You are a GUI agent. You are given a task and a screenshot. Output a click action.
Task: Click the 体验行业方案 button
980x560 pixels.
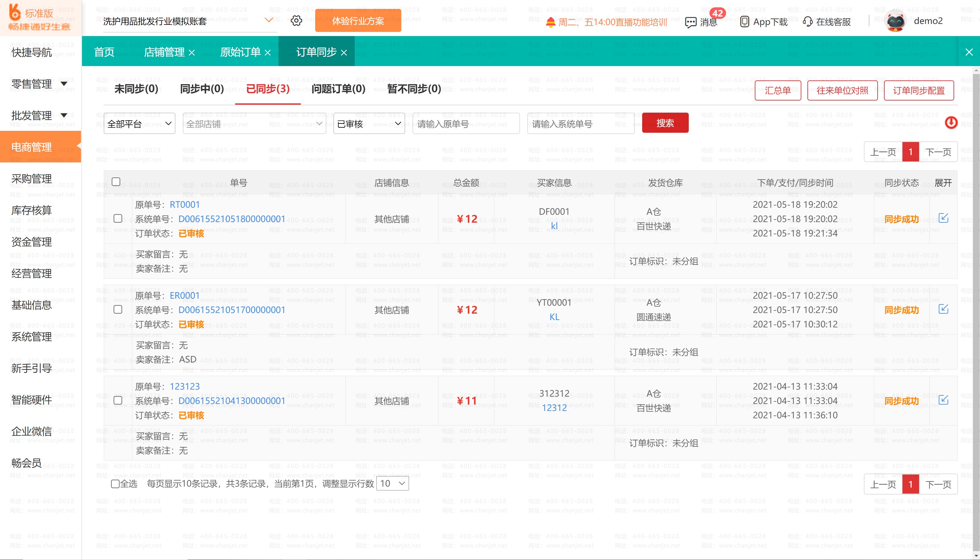358,21
